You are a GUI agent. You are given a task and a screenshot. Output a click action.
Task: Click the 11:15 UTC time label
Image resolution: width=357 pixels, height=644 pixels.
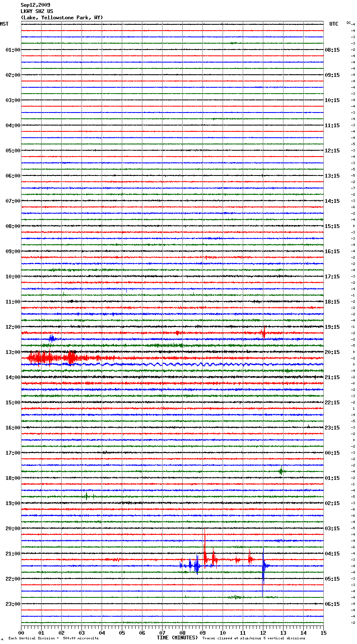[x=332, y=126]
